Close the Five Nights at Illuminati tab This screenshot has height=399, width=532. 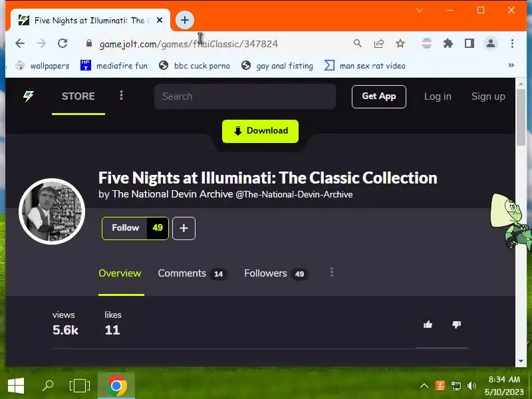pyautogui.click(x=160, y=21)
